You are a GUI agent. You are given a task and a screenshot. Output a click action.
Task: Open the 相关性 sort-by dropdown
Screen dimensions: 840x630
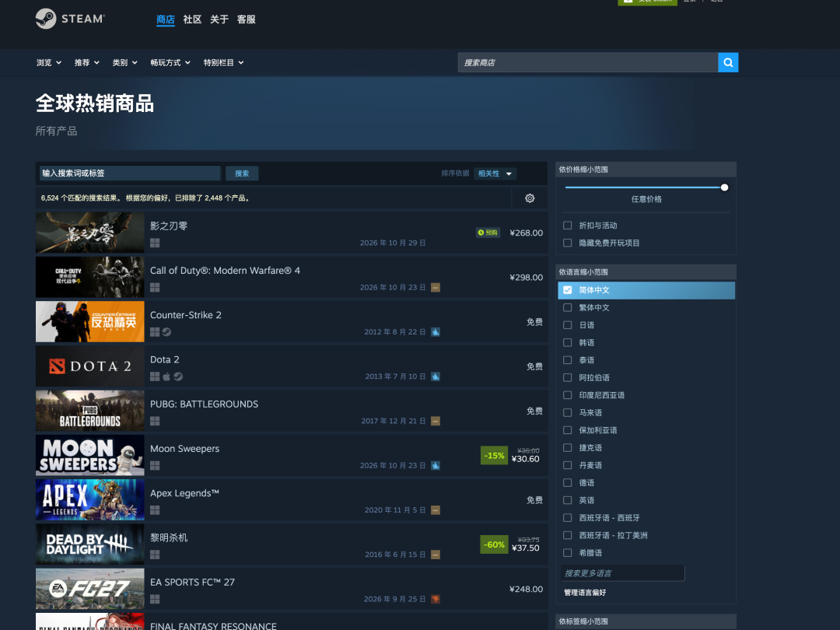pyautogui.click(x=495, y=173)
